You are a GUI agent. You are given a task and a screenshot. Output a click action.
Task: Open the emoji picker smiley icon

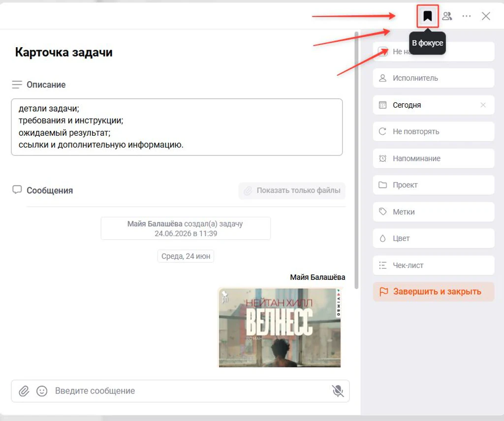[42, 391]
